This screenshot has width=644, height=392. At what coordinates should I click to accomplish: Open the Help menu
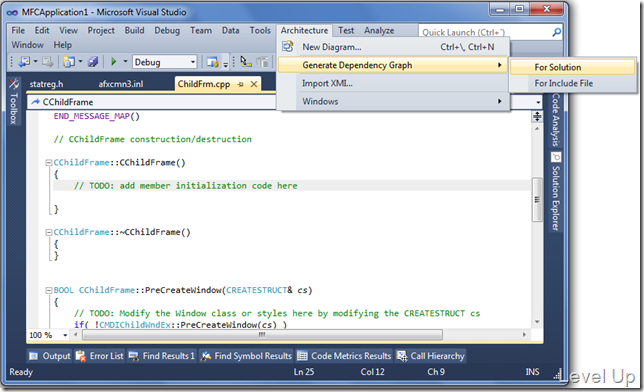click(x=62, y=45)
